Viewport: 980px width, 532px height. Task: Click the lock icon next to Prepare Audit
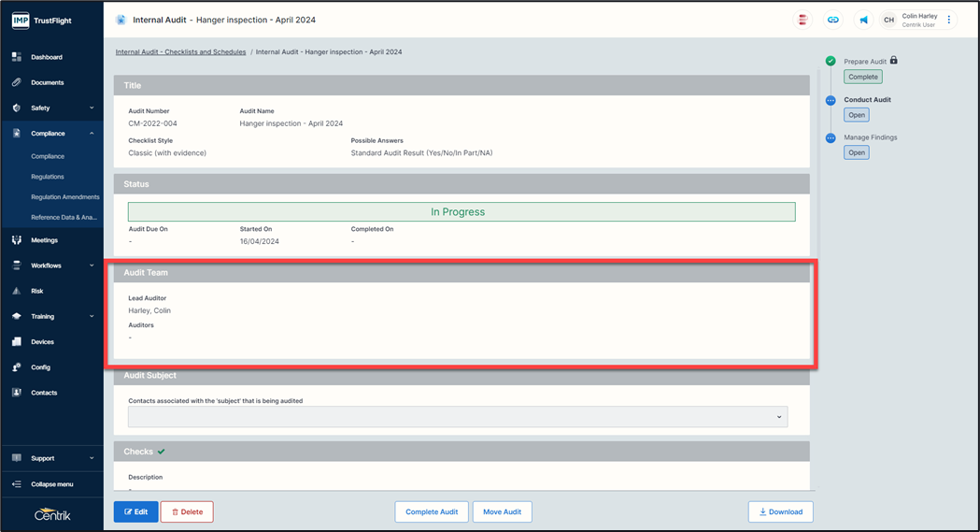click(894, 61)
